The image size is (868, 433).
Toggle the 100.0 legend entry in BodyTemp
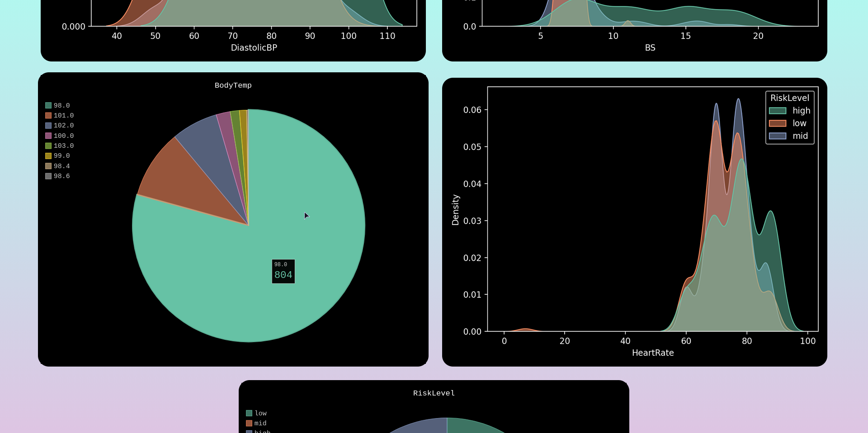[48, 136]
